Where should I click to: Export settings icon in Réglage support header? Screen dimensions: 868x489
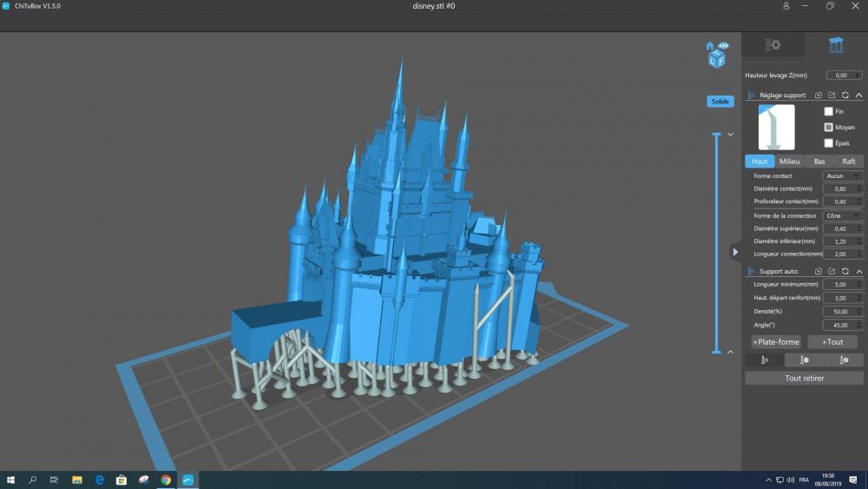[x=832, y=96]
